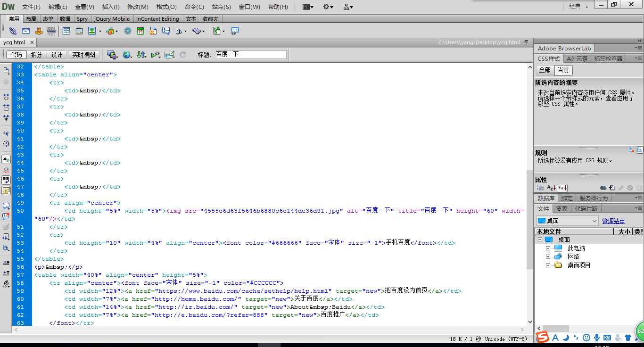
Task: Click the refresh design view icon
Action: 183,55
